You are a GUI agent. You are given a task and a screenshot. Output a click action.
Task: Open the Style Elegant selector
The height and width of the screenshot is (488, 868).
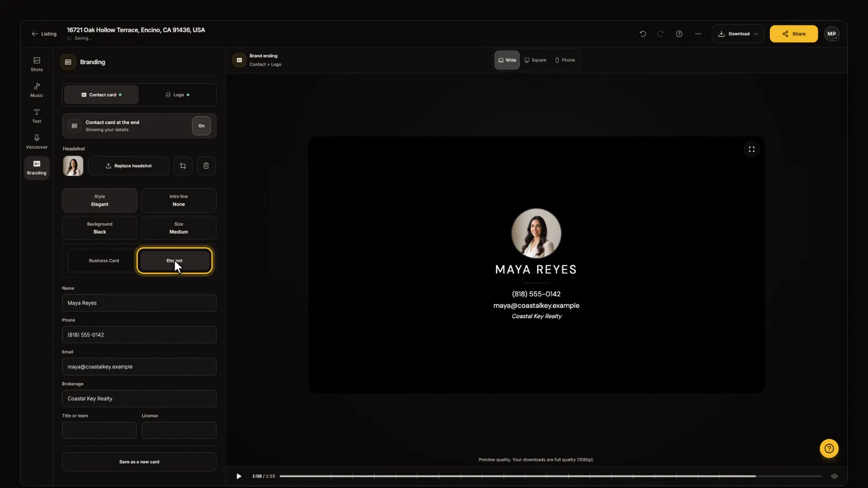100,201
